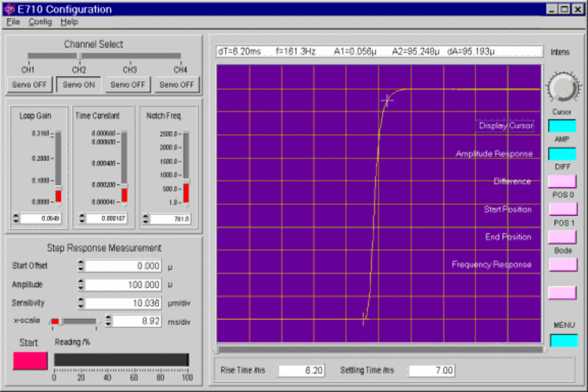Open the File menu
Image resolution: width=588 pixels, height=392 pixels.
coord(13,22)
